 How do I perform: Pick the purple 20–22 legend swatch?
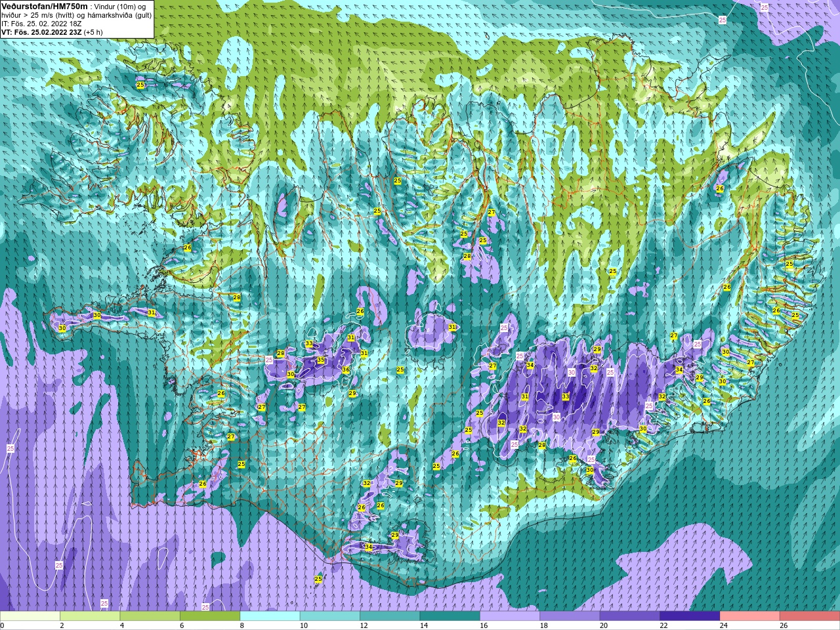point(630,616)
